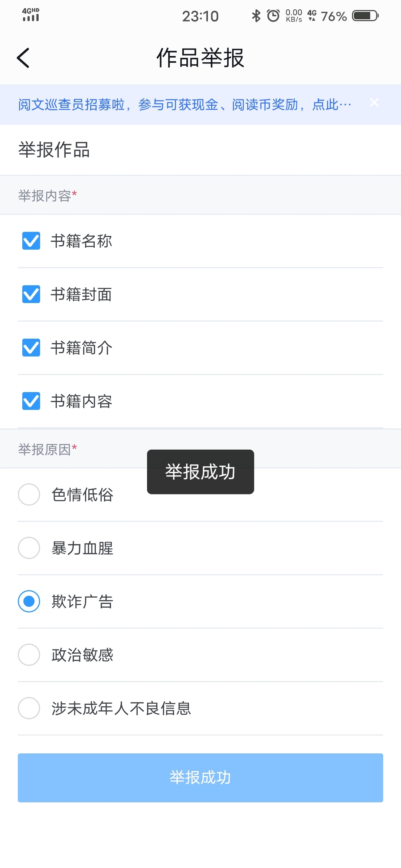
Task: Tap the alarm clock status icon
Action: pos(273,16)
